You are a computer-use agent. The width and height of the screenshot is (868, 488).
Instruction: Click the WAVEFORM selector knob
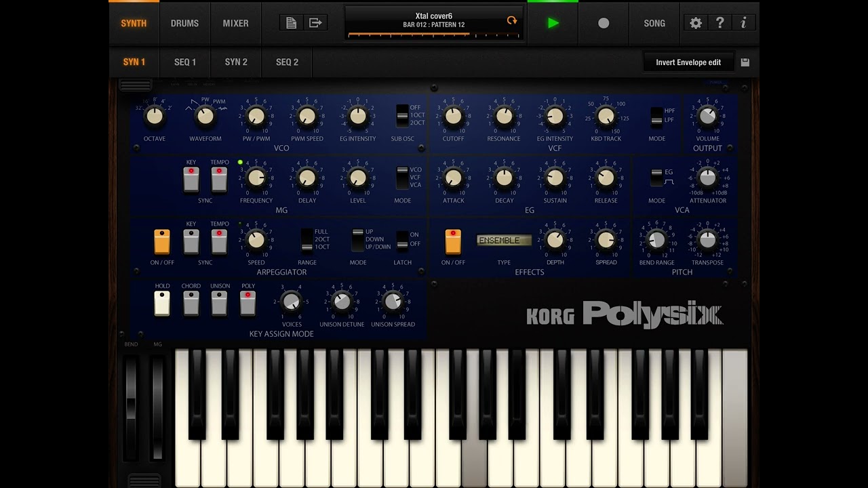click(x=205, y=116)
